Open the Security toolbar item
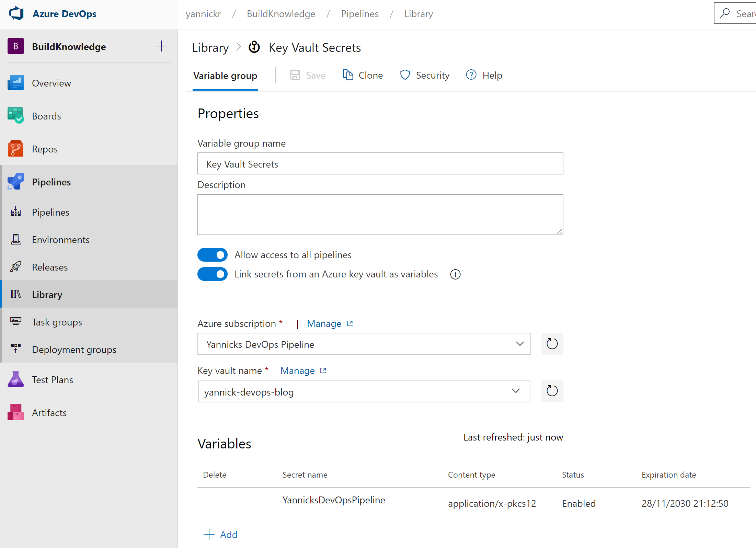 [425, 75]
